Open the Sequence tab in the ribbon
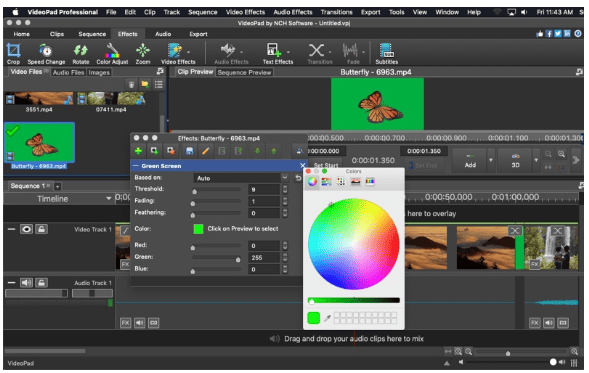The image size is (589, 373). (x=92, y=34)
